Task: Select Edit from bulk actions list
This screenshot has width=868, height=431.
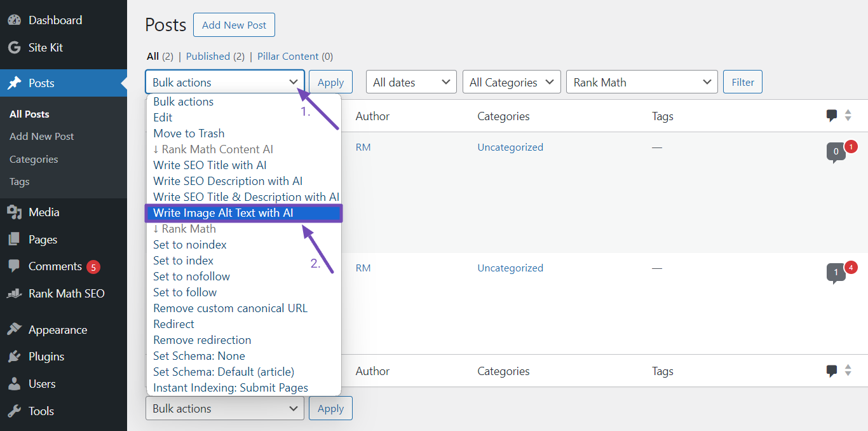Action: point(243,118)
